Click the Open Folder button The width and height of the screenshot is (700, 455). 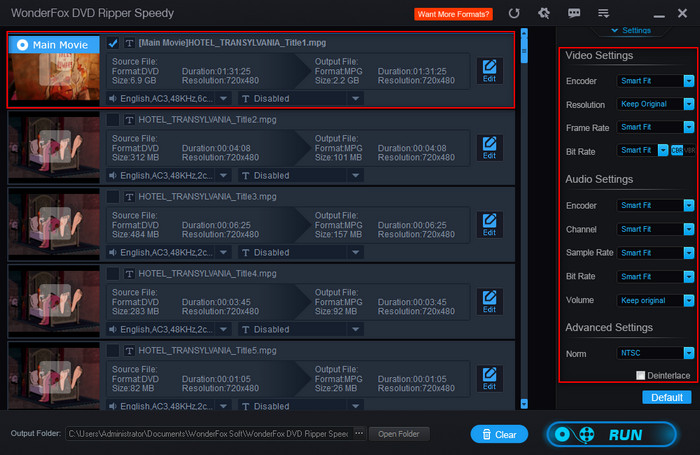point(399,434)
